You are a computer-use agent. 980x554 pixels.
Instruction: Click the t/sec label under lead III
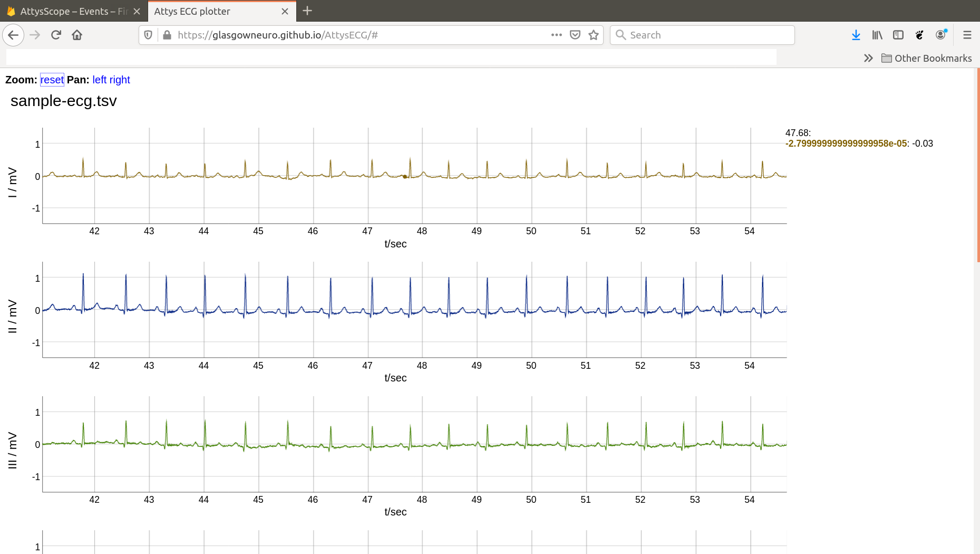pos(395,512)
